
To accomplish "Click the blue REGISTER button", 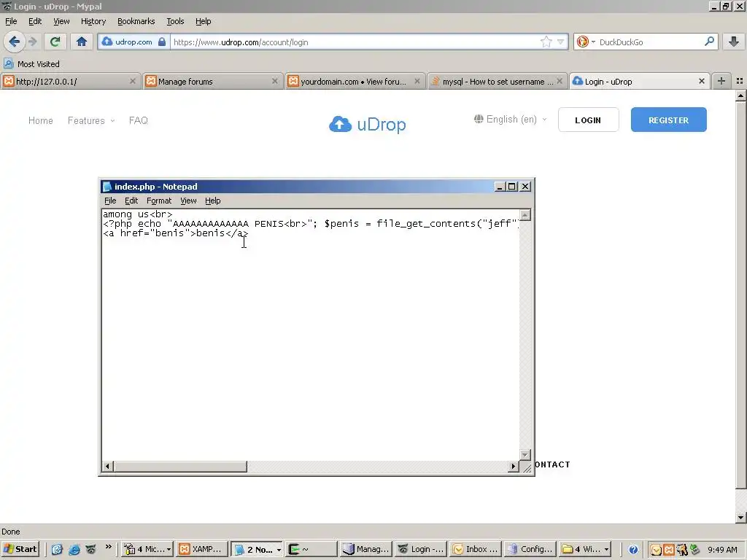I will [x=668, y=120].
